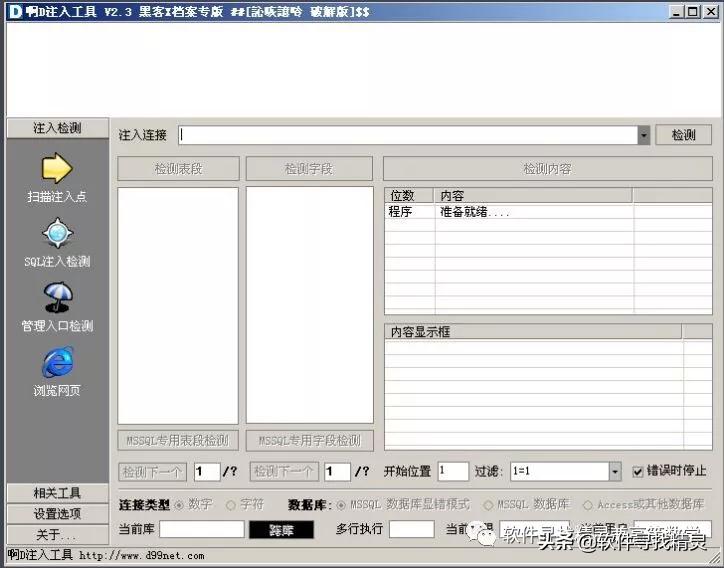Click 检测下一个 button under field list

coord(284,471)
